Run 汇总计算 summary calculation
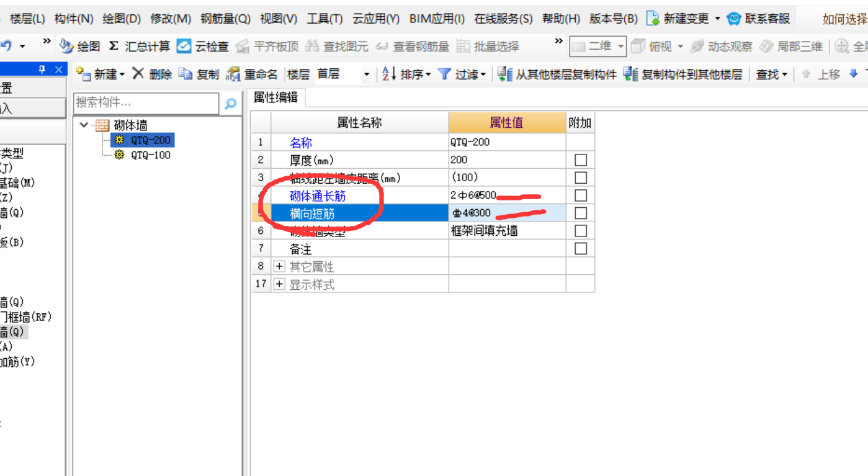Screen dimensions: 868x476 114,46
